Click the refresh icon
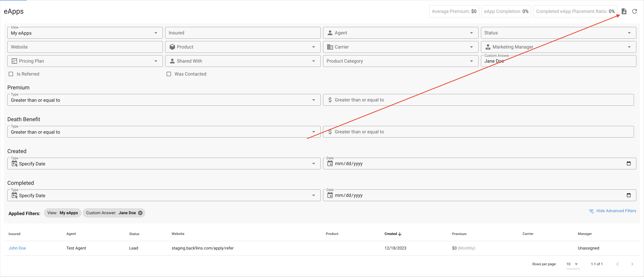The height and width of the screenshot is (277, 644). tap(634, 11)
